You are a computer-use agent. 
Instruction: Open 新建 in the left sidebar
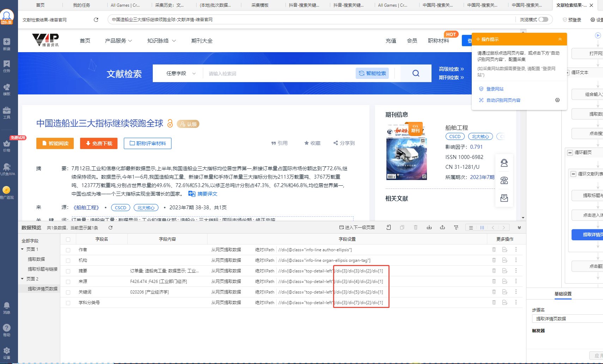[7, 44]
